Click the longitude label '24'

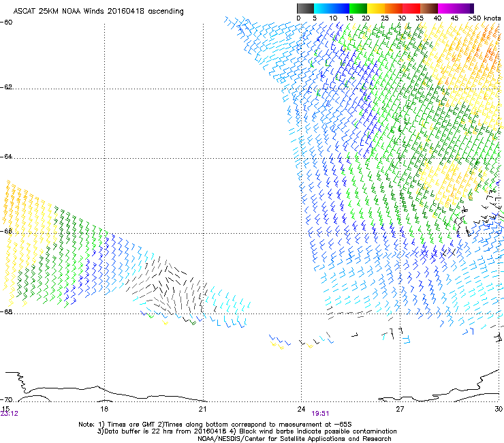(301, 409)
